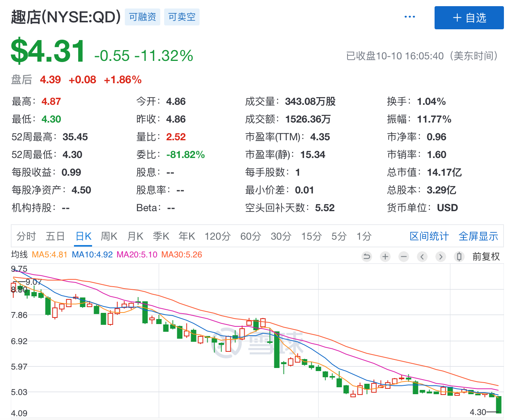This screenshot has height=420, width=507.
Task: Click the 可卖空 tag
Action: pyautogui.click(x=182, y=17)
